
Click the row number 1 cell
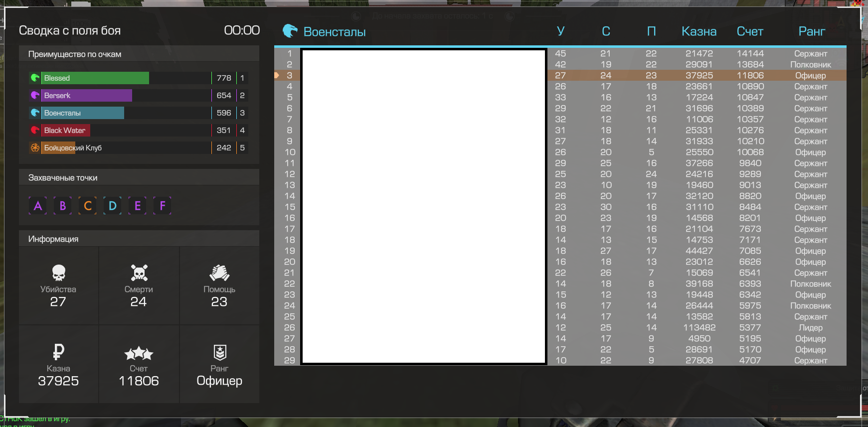(x=290, y=53)
